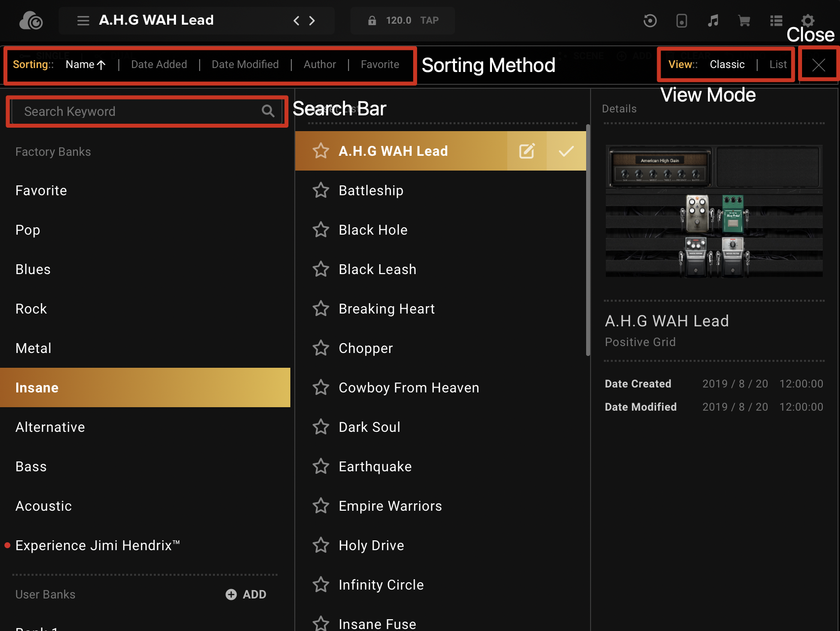
Task: Switch view mode to Classic
Action: [x=727, y=65]
